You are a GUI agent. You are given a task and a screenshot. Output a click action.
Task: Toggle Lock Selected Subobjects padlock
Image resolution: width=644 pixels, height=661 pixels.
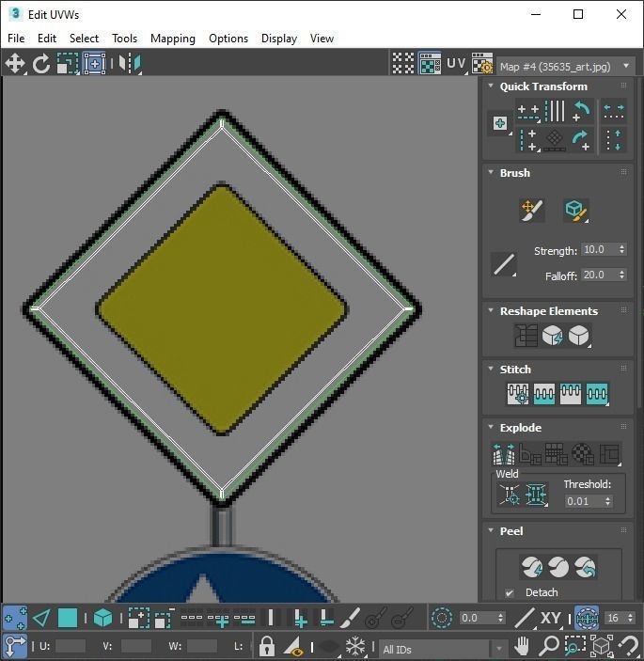267,646
